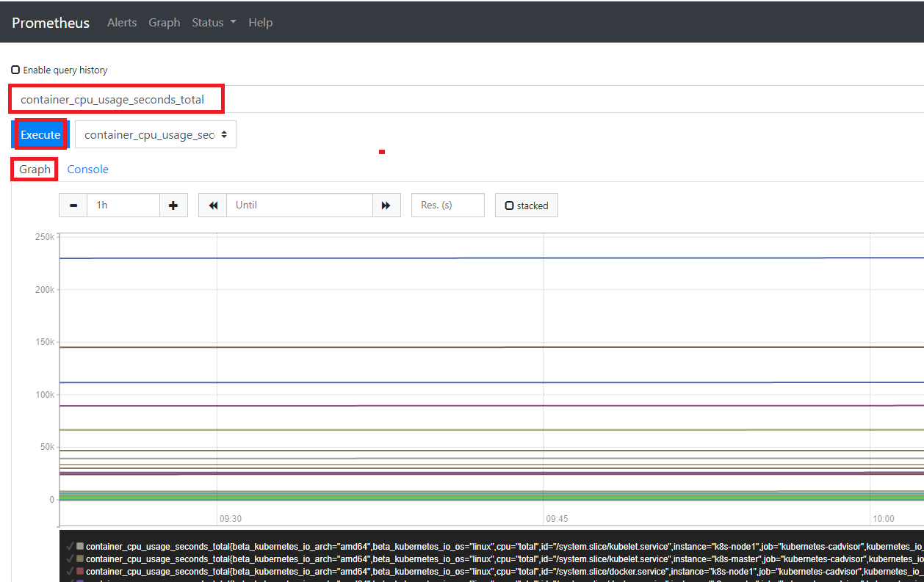Open the Graph nav item in top bar
The image size is (924, 582).
point(165,23)
